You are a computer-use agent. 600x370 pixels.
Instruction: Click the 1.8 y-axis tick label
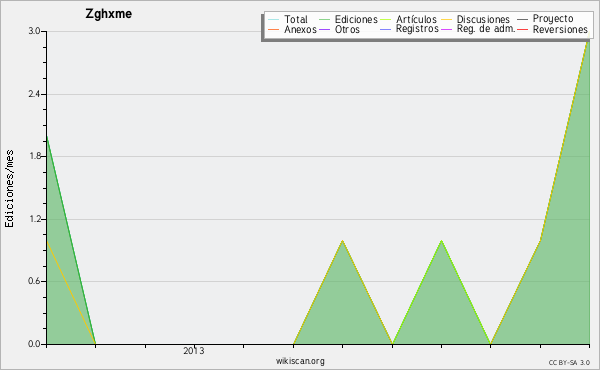[x=34, y=156]
